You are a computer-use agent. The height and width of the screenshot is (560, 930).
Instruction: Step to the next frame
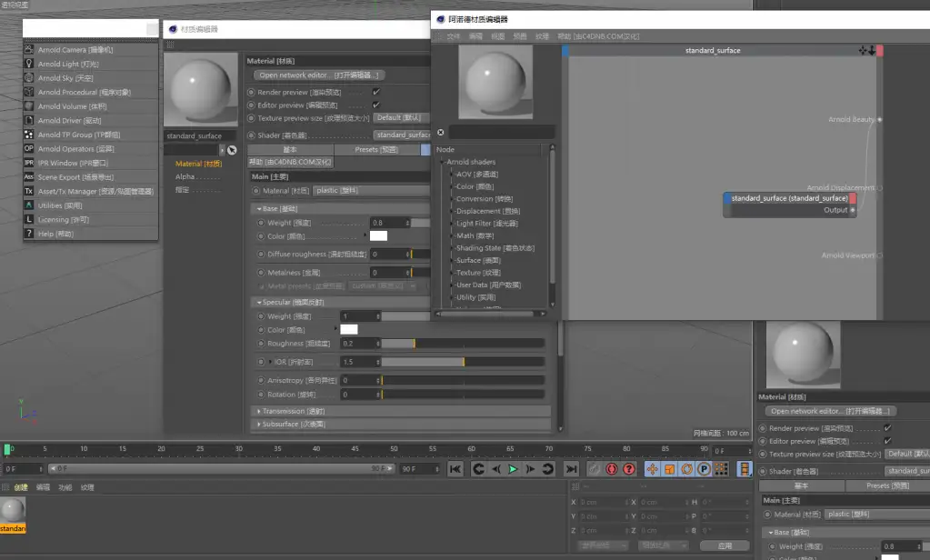pos(530,469)
